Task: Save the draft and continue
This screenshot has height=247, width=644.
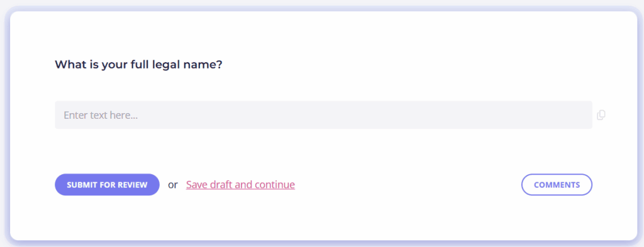Action: coord(240,185)
